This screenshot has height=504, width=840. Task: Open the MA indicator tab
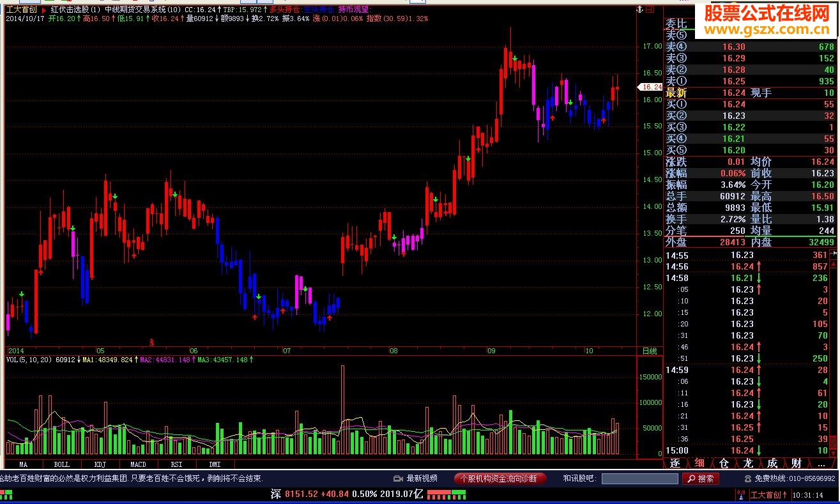pos(24,464)
